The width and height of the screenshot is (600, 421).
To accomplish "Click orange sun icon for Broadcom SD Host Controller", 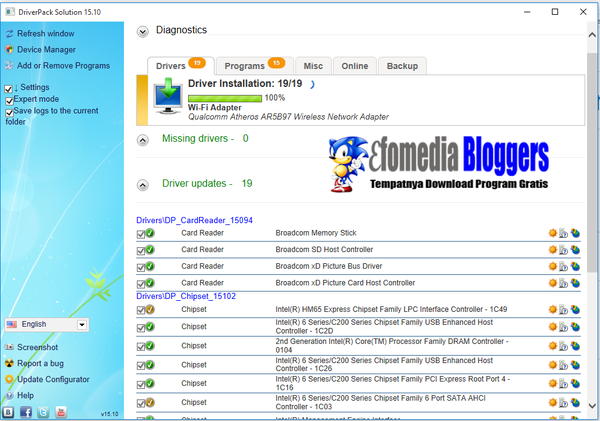I will click(553, 250).
